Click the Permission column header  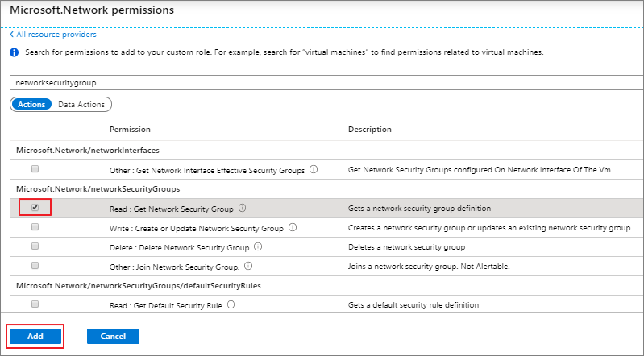point(130,130)
